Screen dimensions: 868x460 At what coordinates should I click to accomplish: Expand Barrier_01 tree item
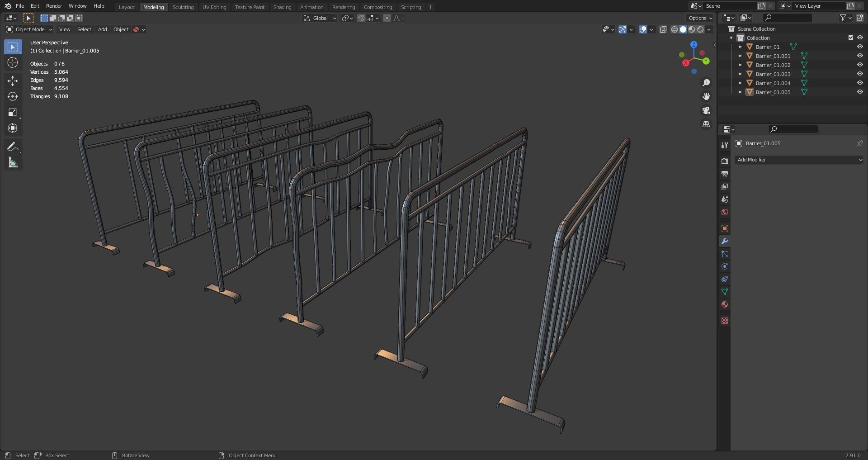tap(741, 47)
